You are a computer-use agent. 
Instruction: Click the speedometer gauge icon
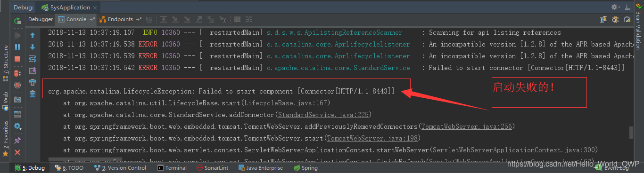[627, 19]
